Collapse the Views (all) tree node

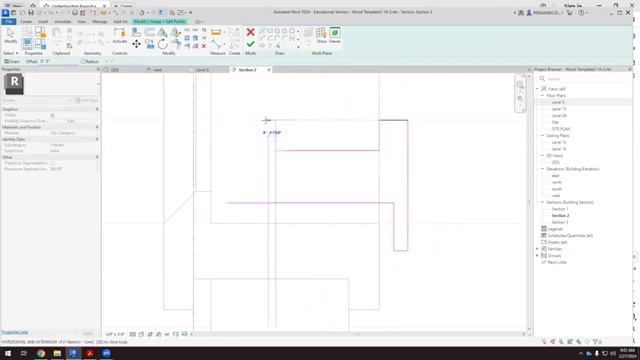click(x=538, y=89)
